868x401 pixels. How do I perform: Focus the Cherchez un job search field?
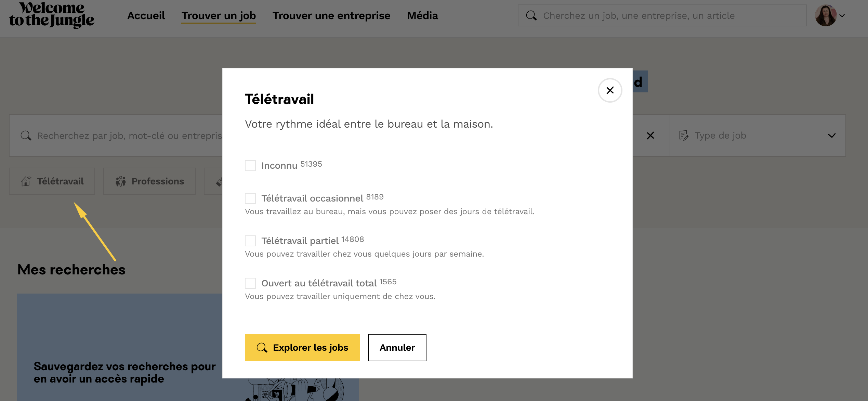[667, 15]
